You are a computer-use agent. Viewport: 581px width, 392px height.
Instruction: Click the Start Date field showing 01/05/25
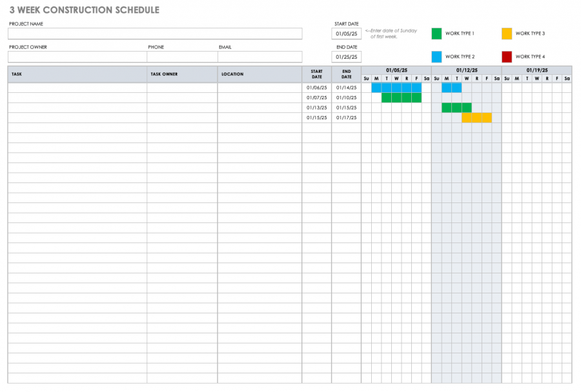pyautogui.click(x=346, y=33)
